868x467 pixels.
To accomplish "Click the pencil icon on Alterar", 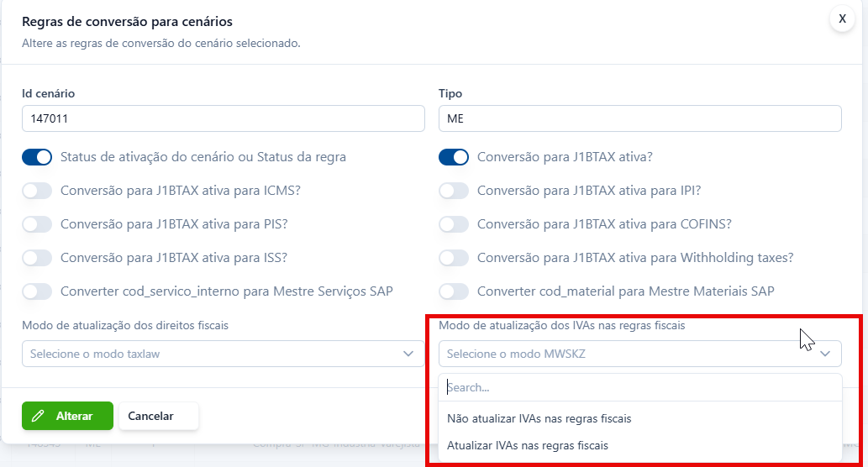I will click(38, 416).
